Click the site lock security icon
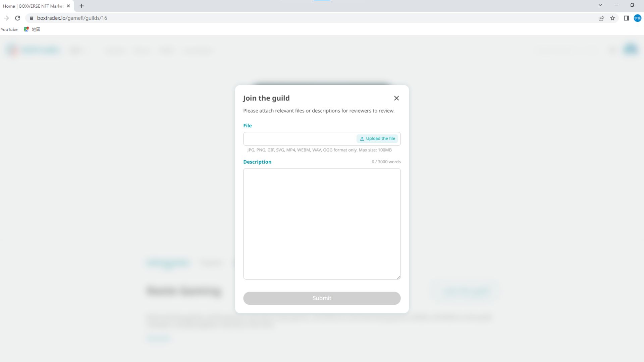This screenshot has height=362, width=644. coord(32,18)
